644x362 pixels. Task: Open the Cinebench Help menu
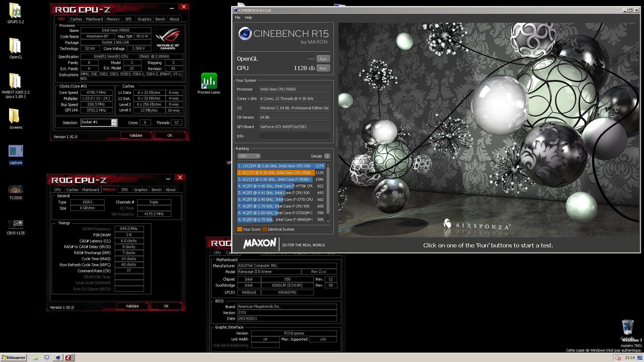248,17
